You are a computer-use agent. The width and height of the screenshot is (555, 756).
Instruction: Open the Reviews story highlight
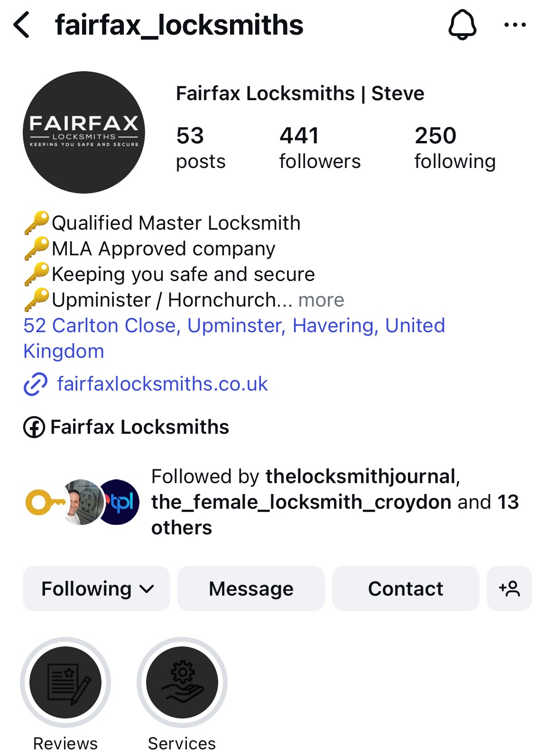pyautogui.click(x=65, y=682)
